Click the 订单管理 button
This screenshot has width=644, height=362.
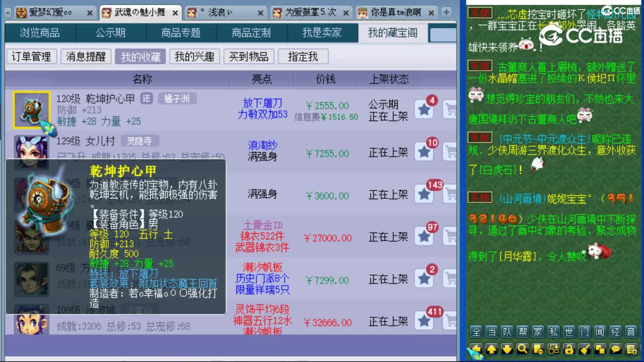click(31, 57)
